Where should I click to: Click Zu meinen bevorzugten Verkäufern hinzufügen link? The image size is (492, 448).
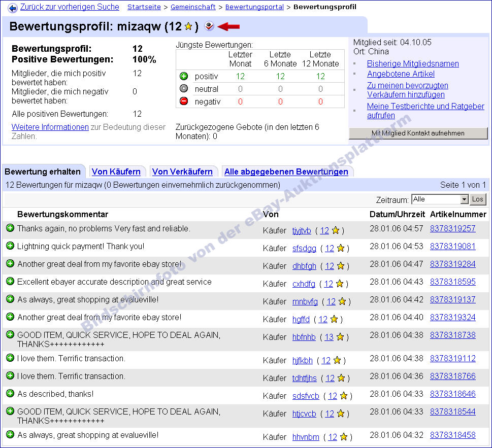[408, 90]
